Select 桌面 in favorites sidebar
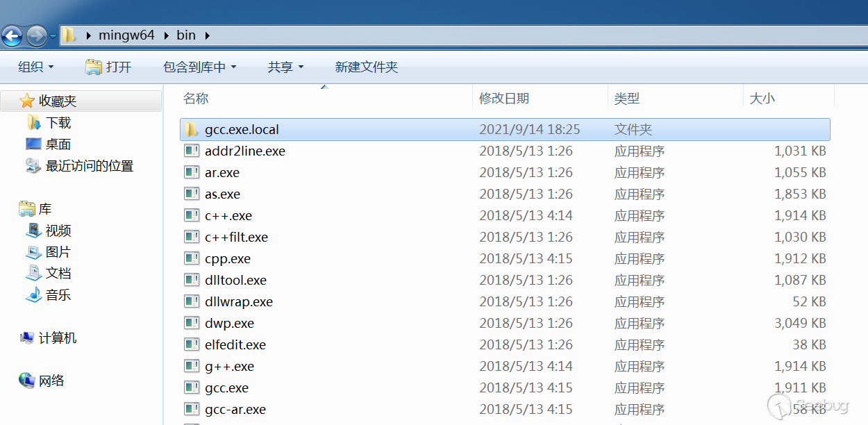 click(58, 144)
